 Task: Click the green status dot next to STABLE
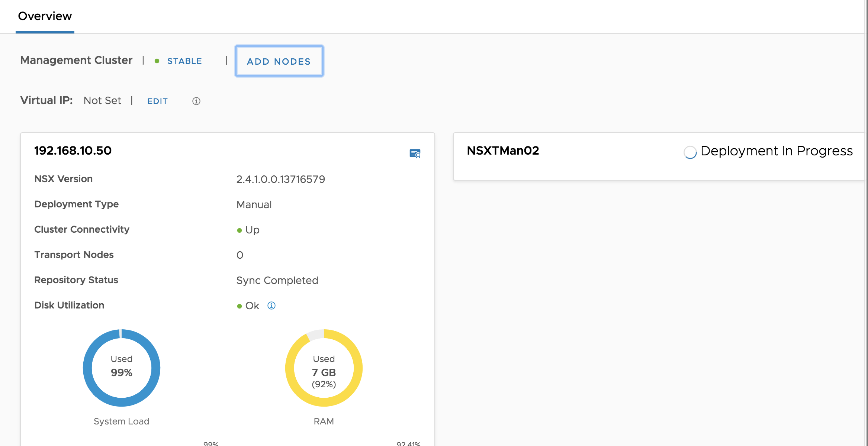[x=157, y=61]
